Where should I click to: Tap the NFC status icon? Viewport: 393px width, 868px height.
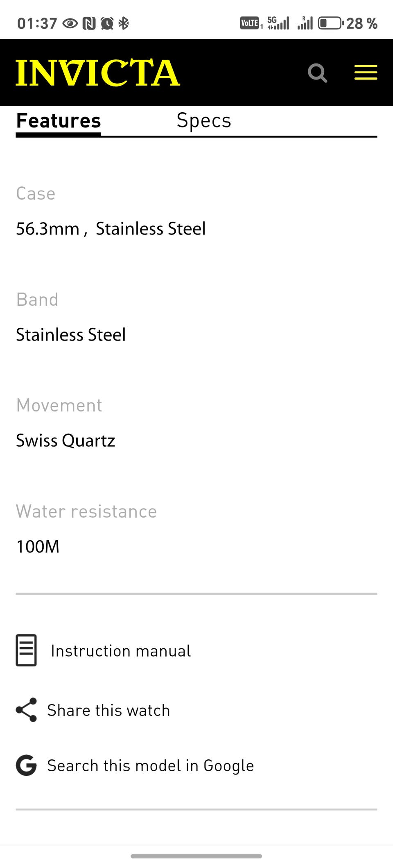point(89,23)
